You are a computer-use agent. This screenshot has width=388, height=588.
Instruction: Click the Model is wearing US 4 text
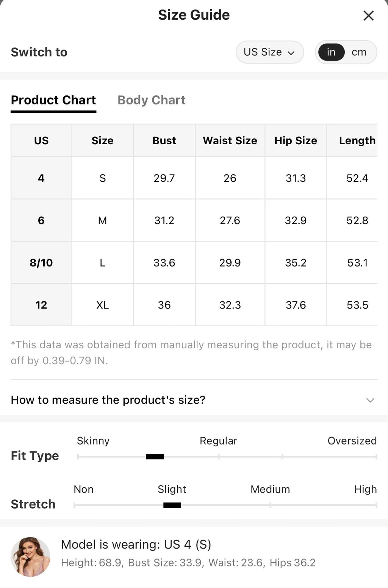coord(136,544)
